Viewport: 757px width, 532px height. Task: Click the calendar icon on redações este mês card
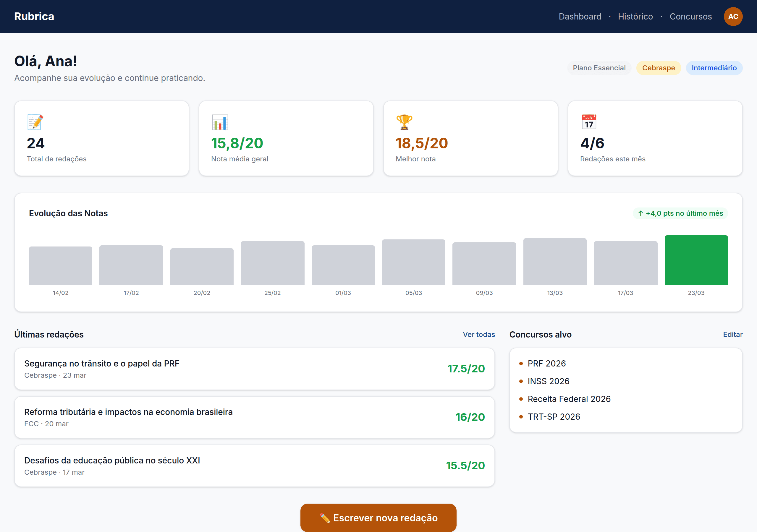tap(589, 122)
